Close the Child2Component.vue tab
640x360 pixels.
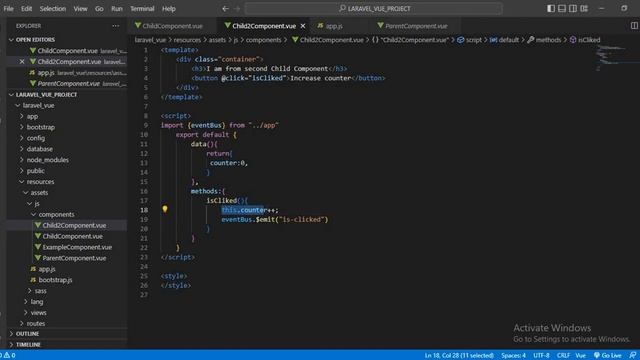(303, 26)
